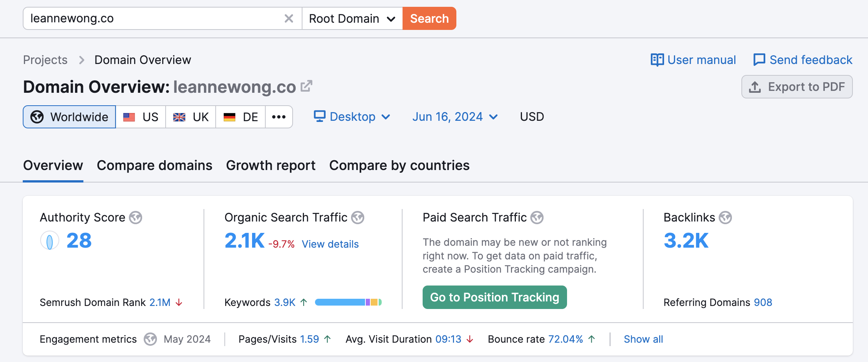Viewport: 868px width, 362px height.
Task: Click globe icon next to Authority Score
Action: [136, 218]
